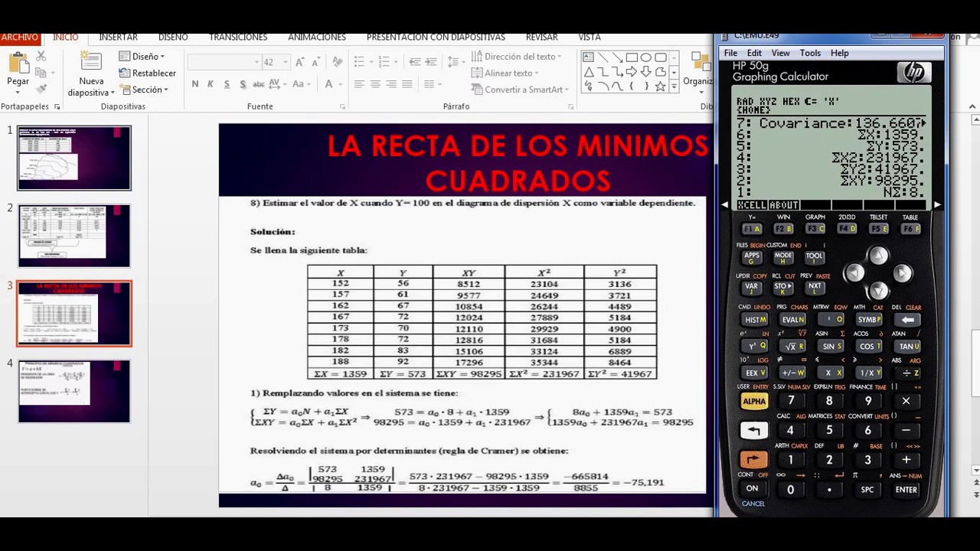Open the Sección dropdown
The image size is (980, 551).
point(144,90)
